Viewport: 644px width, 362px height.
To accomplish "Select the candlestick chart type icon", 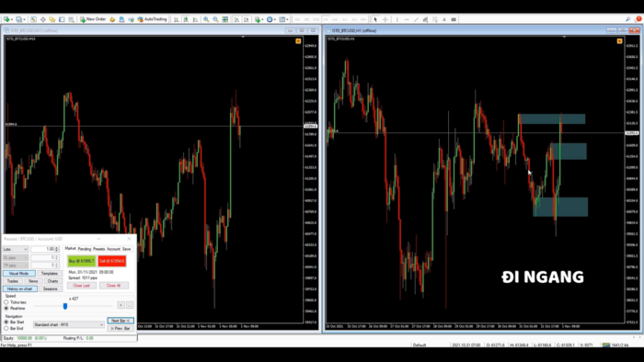I will 186,19.
